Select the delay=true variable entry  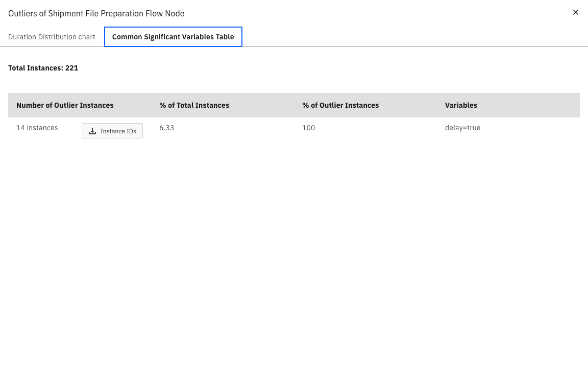[462, 128]
